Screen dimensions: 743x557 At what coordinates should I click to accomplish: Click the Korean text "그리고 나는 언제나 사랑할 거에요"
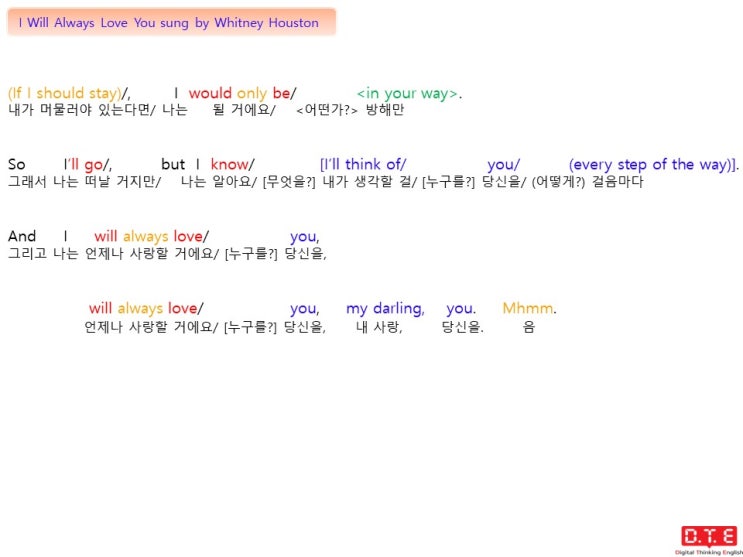(111, 254)
